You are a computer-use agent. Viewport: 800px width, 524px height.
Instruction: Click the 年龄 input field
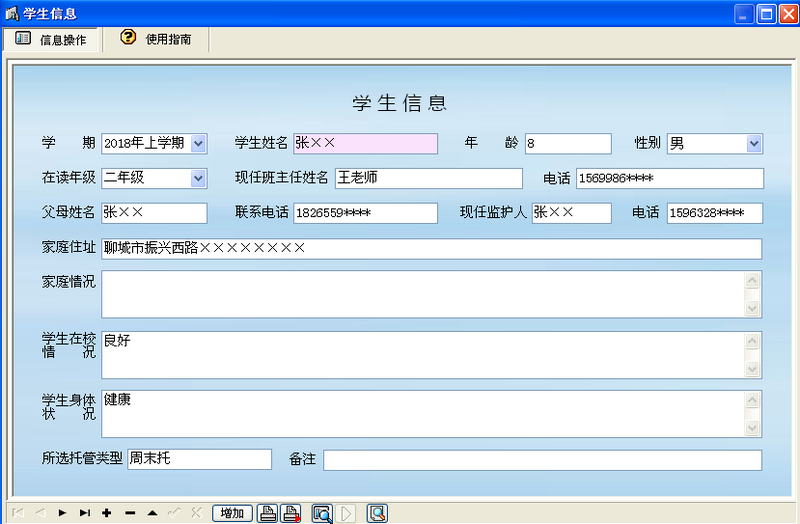coord(568,144)
